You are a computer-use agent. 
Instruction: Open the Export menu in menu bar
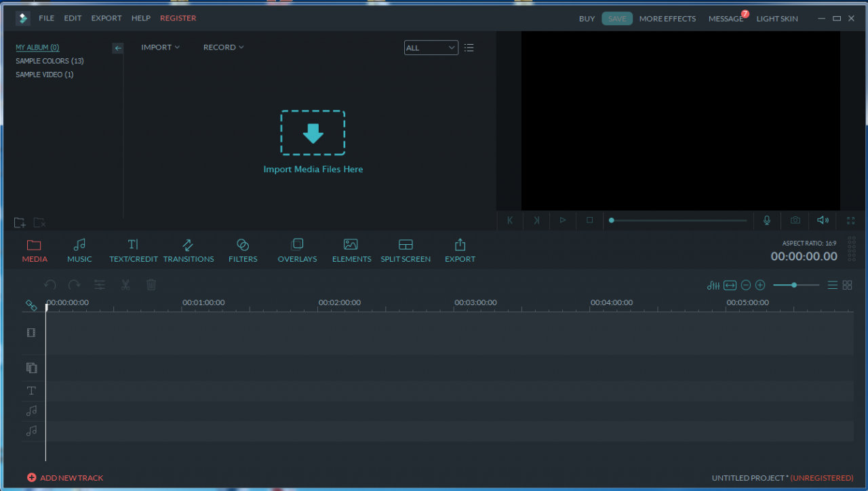106,18
